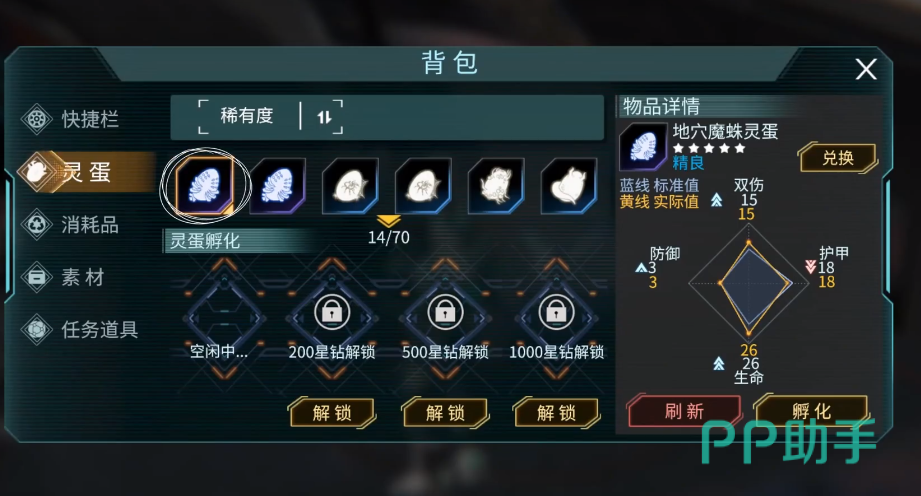Click 解锁 under 200星钻 slot
Screen dimensions: 921x496
[x=332, y=413]
